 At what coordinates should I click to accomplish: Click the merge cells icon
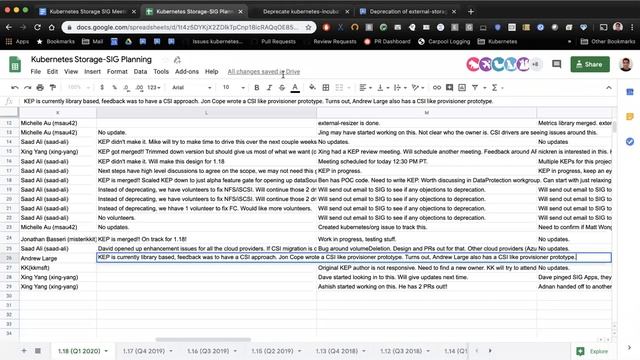(x=339, y=87)
